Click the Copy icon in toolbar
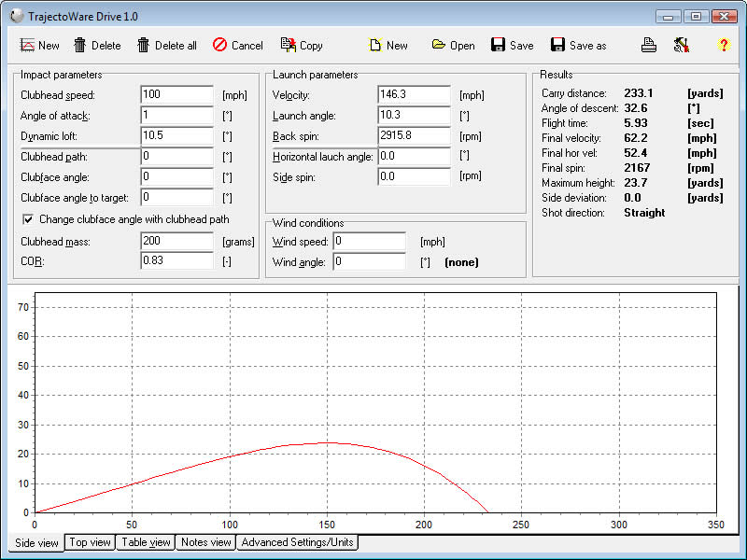747x560 pixels. click(x=289, y=45)
